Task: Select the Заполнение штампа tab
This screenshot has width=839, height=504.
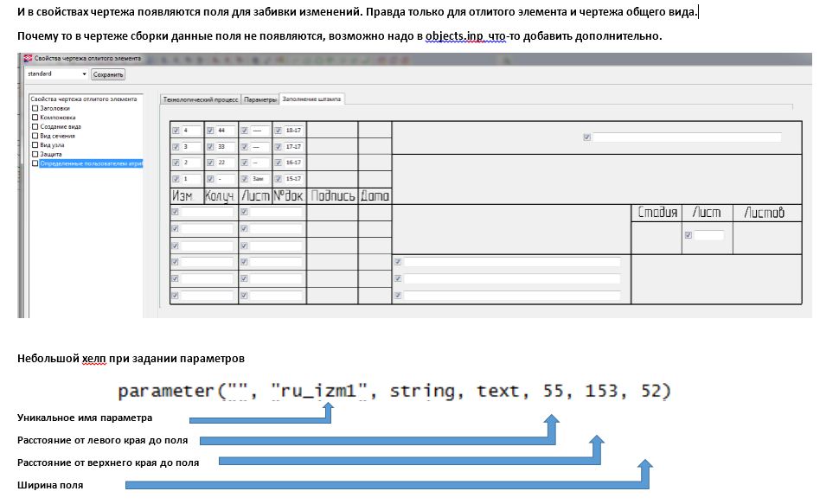Action: (x=311, y=99)
